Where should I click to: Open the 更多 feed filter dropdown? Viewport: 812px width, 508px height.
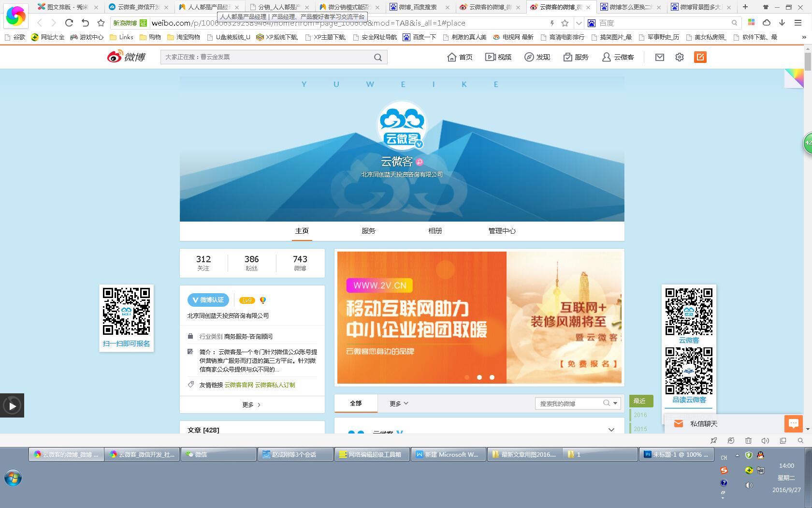tap(399, 403)
